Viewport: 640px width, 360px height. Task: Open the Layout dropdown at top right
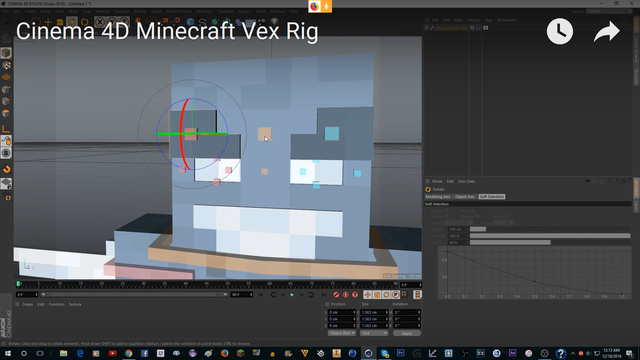pyautogui.click(x=609, y=11)
